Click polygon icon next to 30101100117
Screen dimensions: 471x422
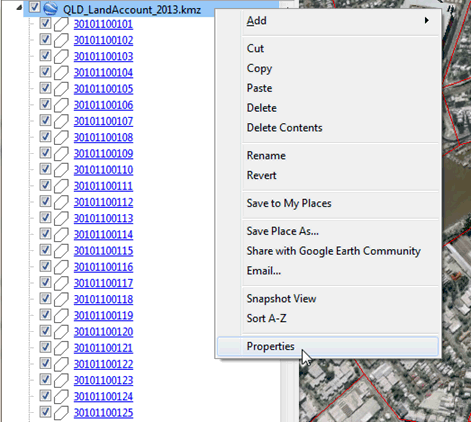click(61, 284)
